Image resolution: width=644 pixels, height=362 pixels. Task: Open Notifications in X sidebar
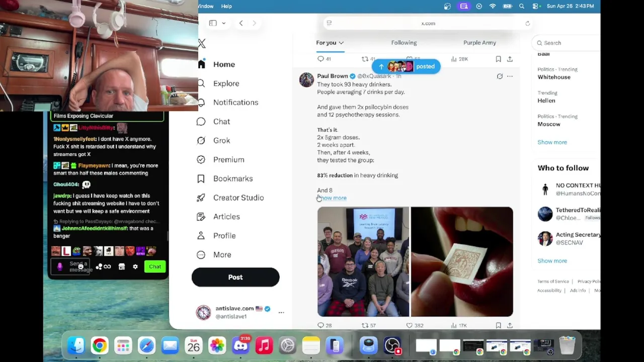pos(229,103)
